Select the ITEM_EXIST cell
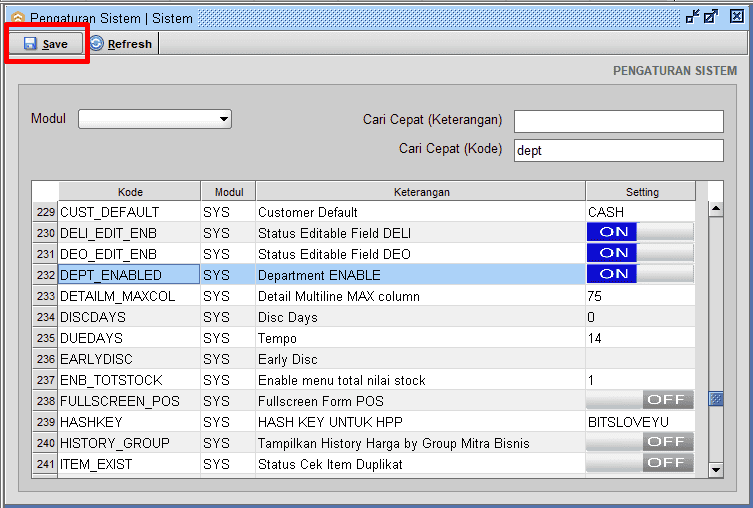The height and width of the screenshot is (508, 753). pos(129,464)
